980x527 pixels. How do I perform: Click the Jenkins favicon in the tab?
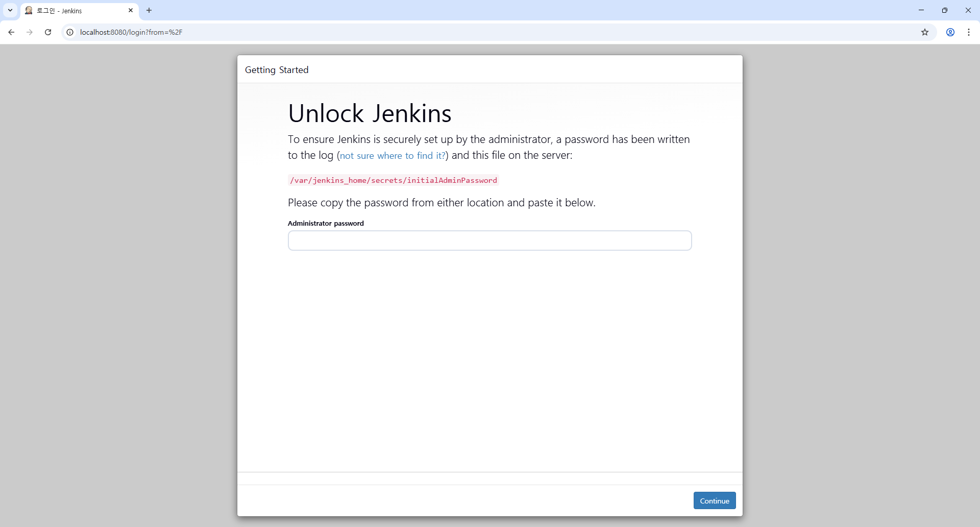click(29, 10)
